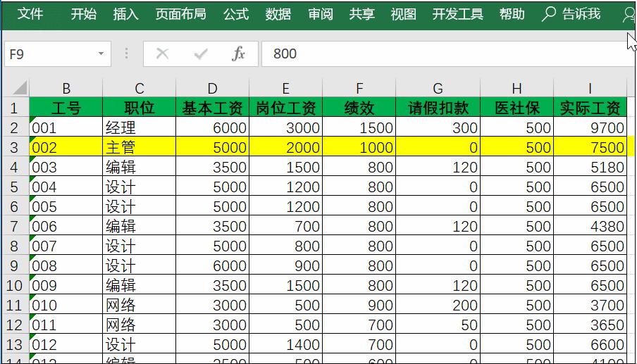Click the Name Box showing F9
The width and height of the screenshot is (637, 364).
tap(58, 54)
